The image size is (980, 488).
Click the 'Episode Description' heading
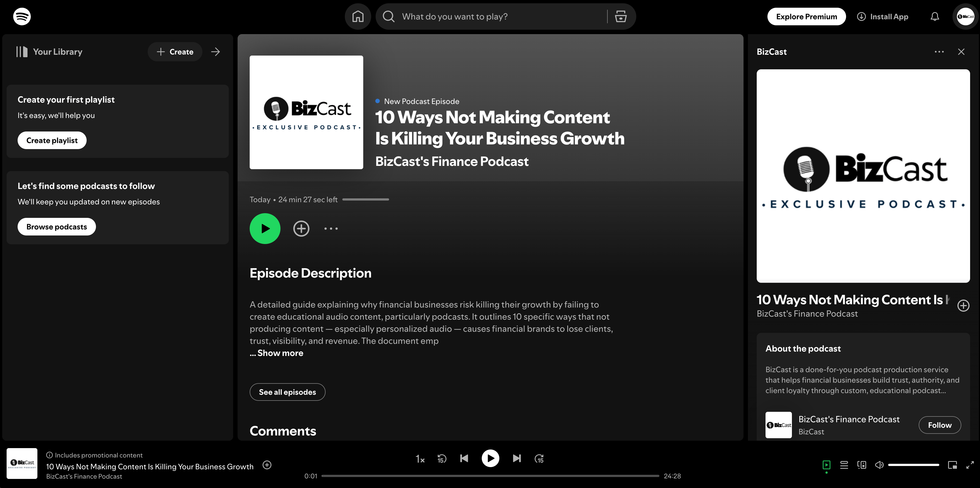point(310,273)
